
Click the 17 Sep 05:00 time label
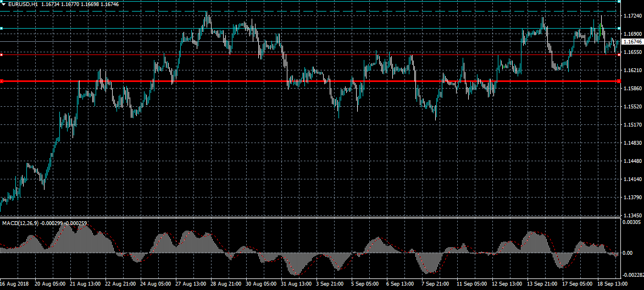tap(577, 284)
